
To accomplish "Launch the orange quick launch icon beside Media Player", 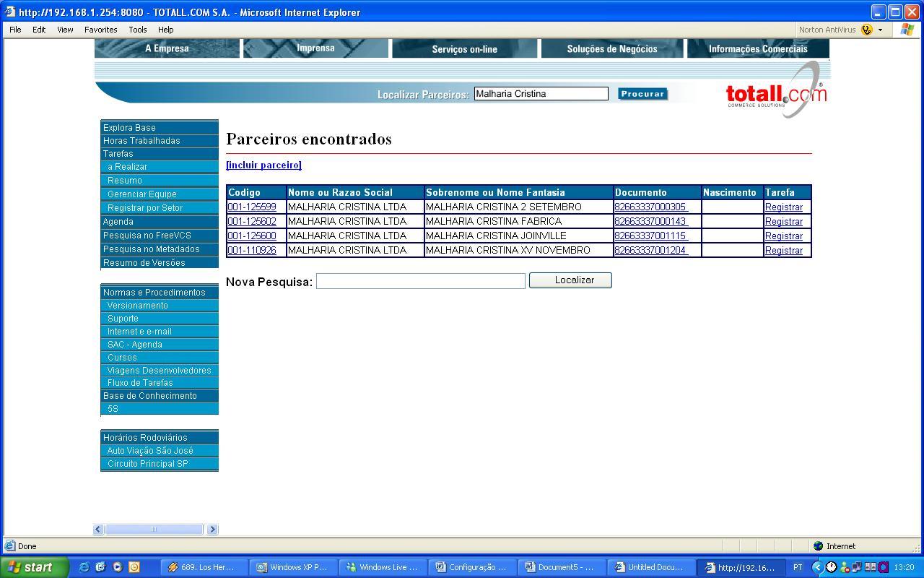I will [x=134, y=567].
